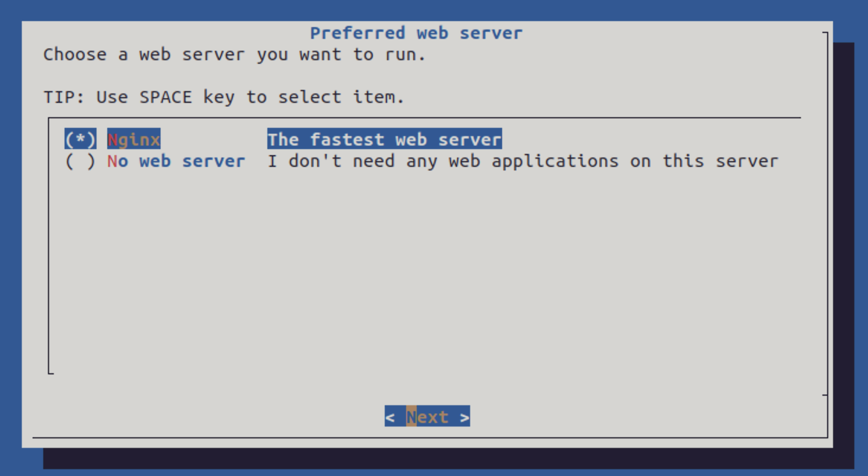This screenshot has height=476, width=868.
Task: Click the Next button
Action: [x=427, y=416]
